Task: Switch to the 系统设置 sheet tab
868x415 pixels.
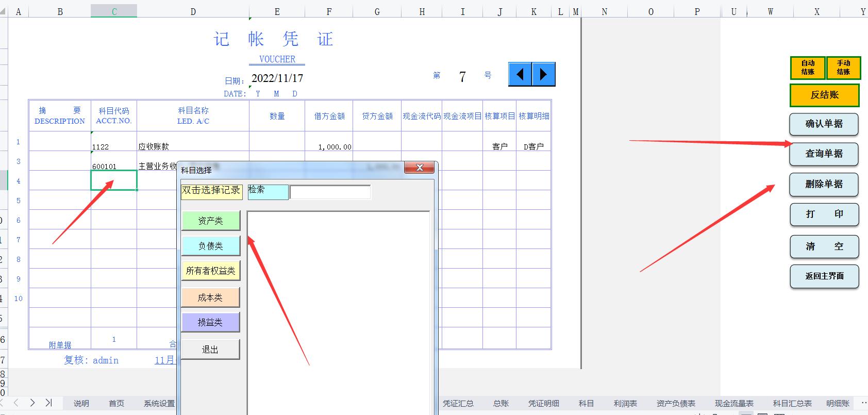Action: click(159, 403)
